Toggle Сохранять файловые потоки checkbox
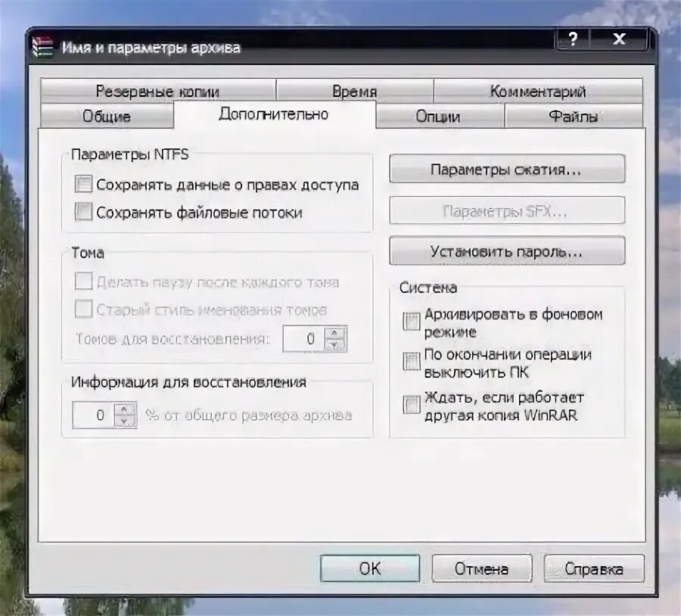681x616 pixels. point(83,212)
